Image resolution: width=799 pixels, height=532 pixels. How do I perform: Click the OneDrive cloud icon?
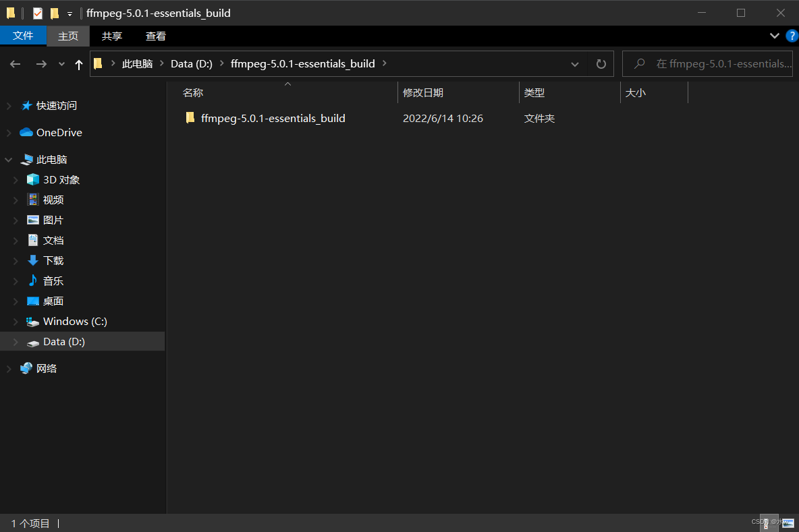[26, 132]
